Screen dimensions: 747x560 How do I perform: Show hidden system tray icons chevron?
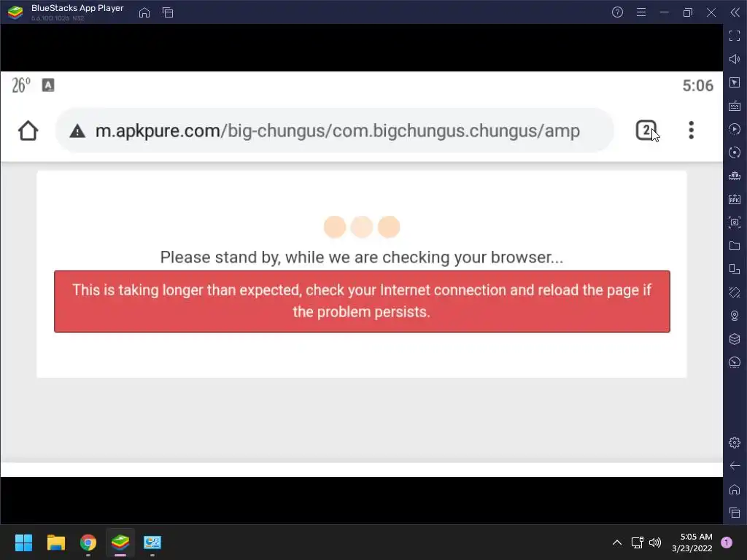(617, 542)
